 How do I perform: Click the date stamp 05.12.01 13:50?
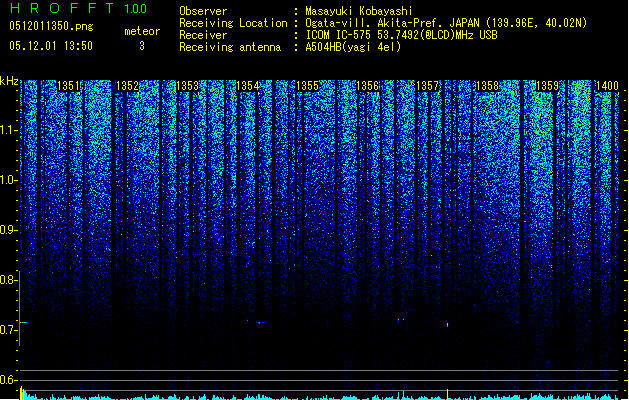click(51, 46)
